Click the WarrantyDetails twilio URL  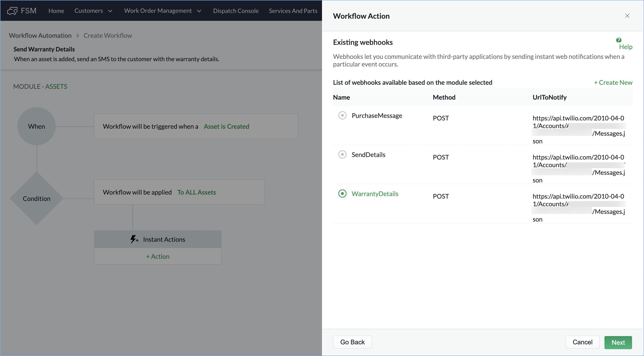click(x=579, y=208)
